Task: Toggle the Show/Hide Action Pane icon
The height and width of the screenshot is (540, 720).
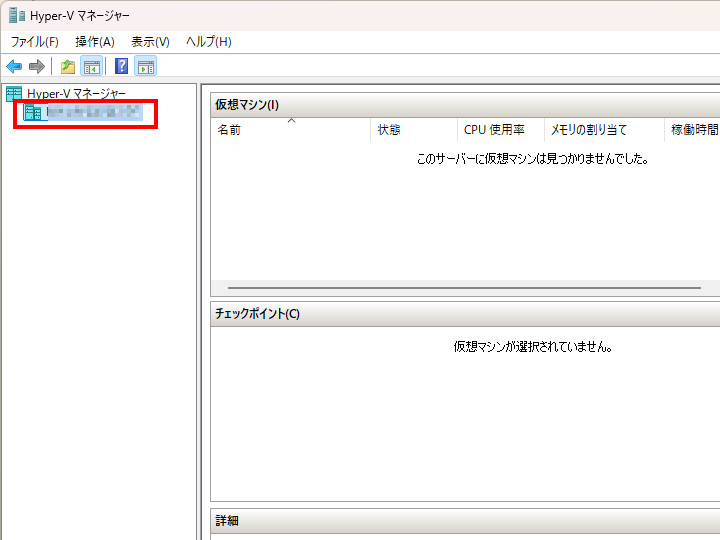Action: 146,67
